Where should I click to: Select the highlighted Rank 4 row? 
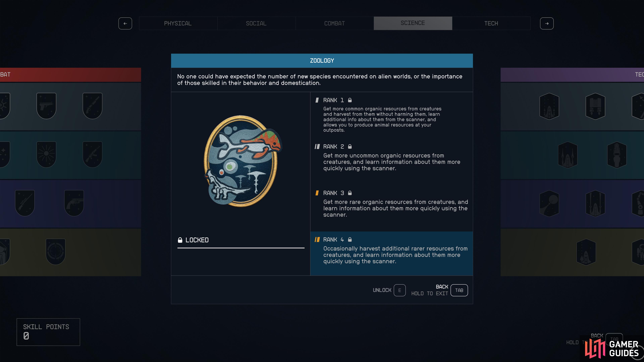point(391,253)
